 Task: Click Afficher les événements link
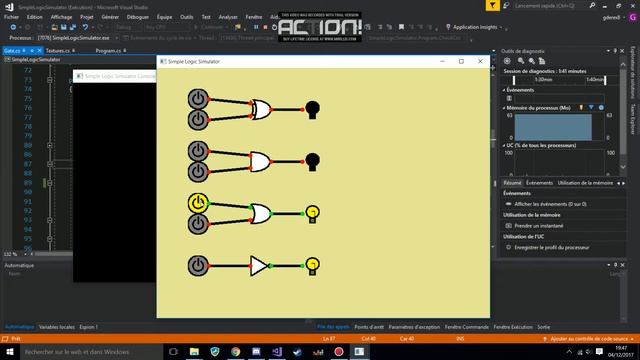(x=550, y=204)
